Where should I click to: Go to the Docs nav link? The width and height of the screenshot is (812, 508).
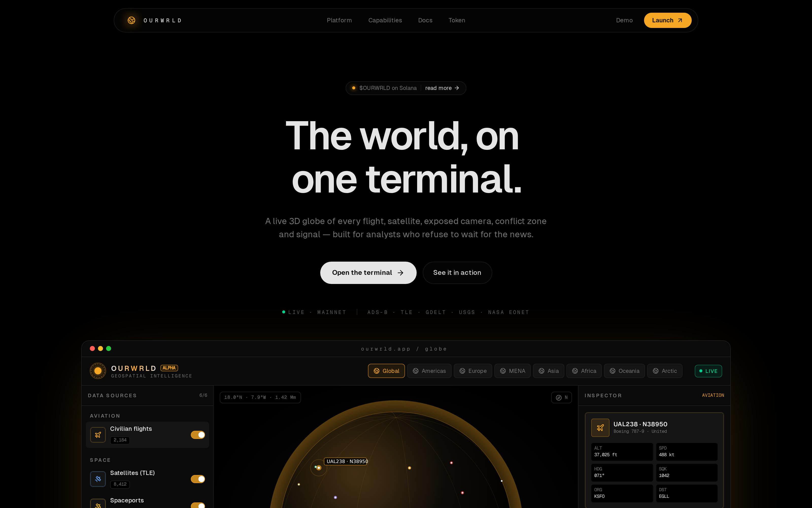pos(425,21)
